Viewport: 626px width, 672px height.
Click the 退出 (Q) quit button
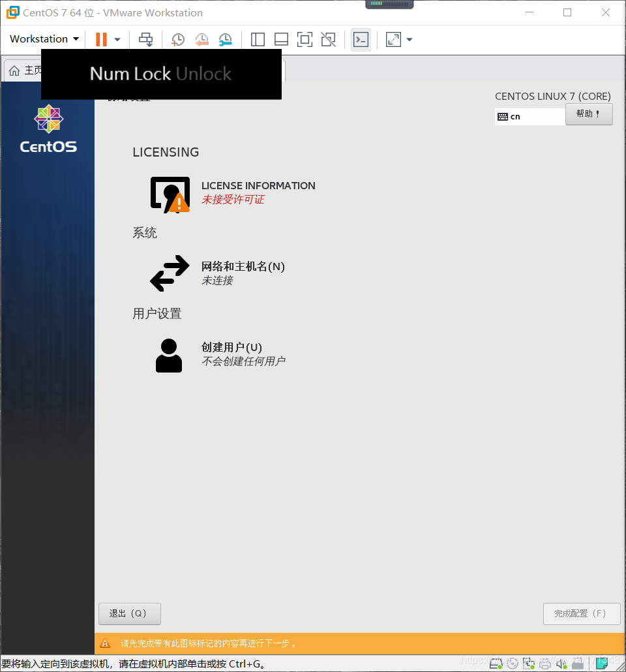point(129,614)
